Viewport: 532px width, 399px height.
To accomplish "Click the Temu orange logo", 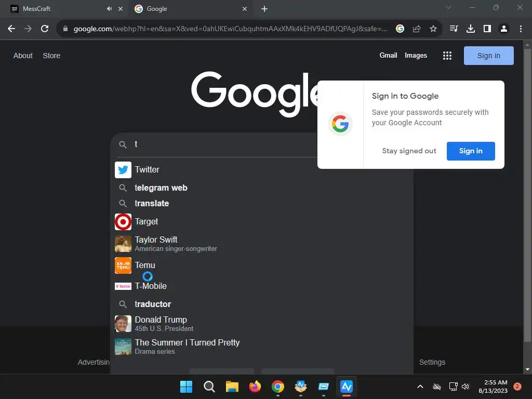I will 123,265.
